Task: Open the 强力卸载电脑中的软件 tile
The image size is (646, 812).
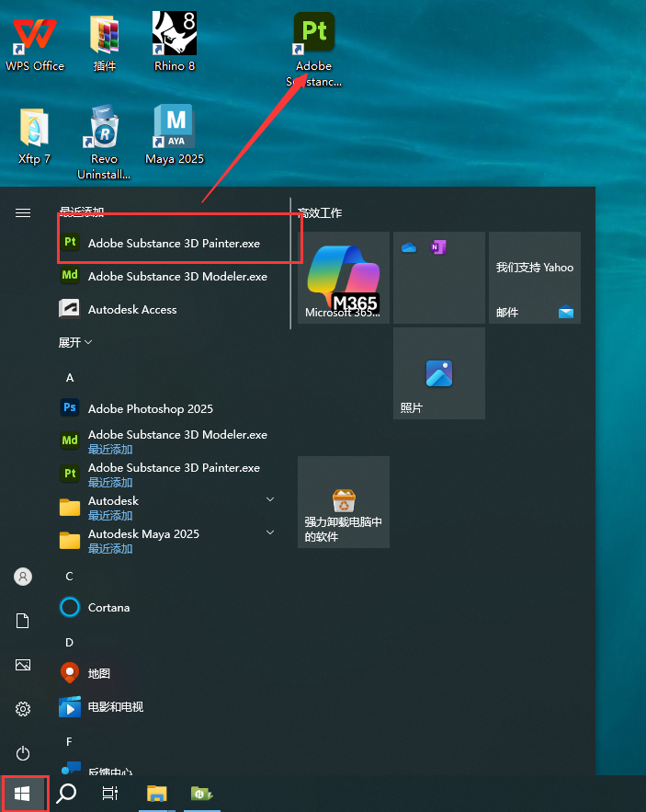Action: (x=344, y=502)
